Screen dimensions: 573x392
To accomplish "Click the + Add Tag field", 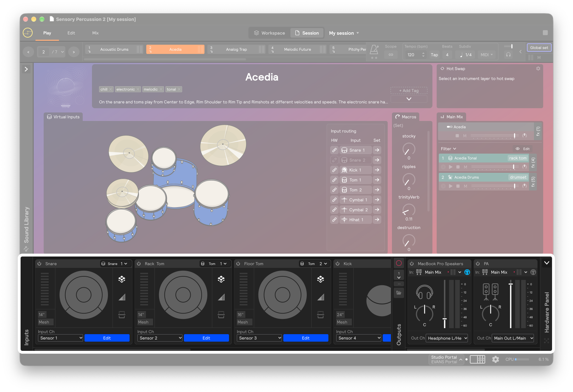I will (x=409, y=90).
